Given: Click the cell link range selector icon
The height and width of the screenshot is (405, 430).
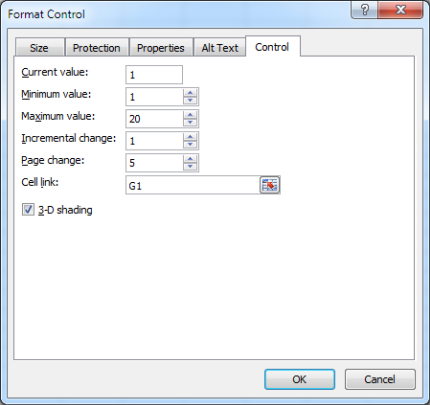Looking at the screenshot, I should (x=270, y=185).
